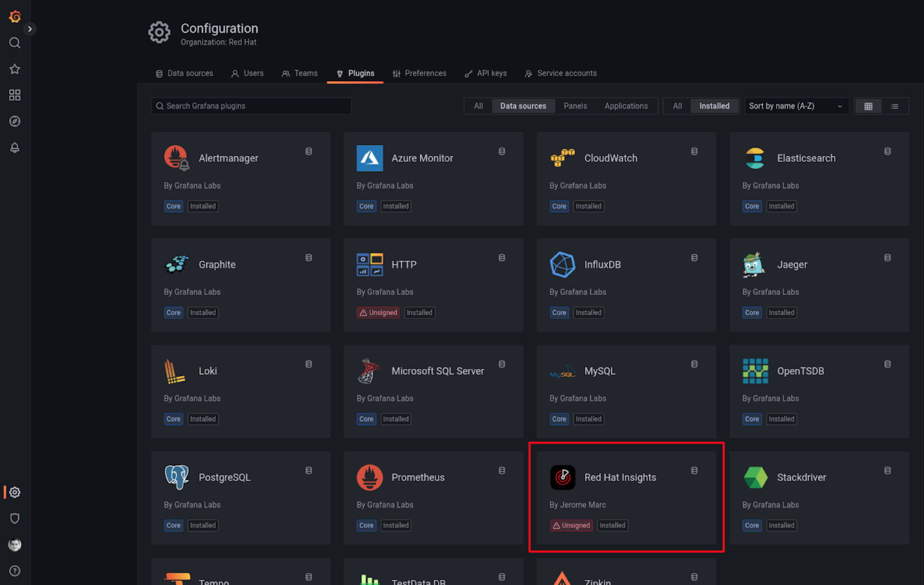The height and width of the screenshot is (585, 924).
Task: Open the MySQL plugin logo
Action: [x=562, y=371]
